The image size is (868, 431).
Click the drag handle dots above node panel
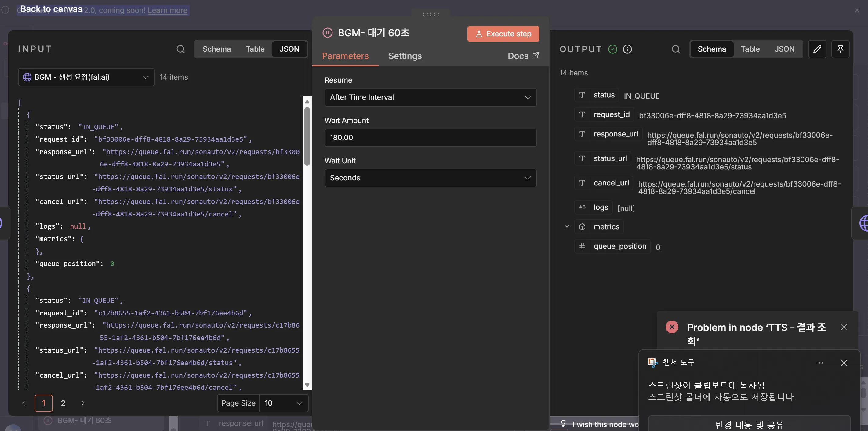pyautogui.click(x=430, y=14)
